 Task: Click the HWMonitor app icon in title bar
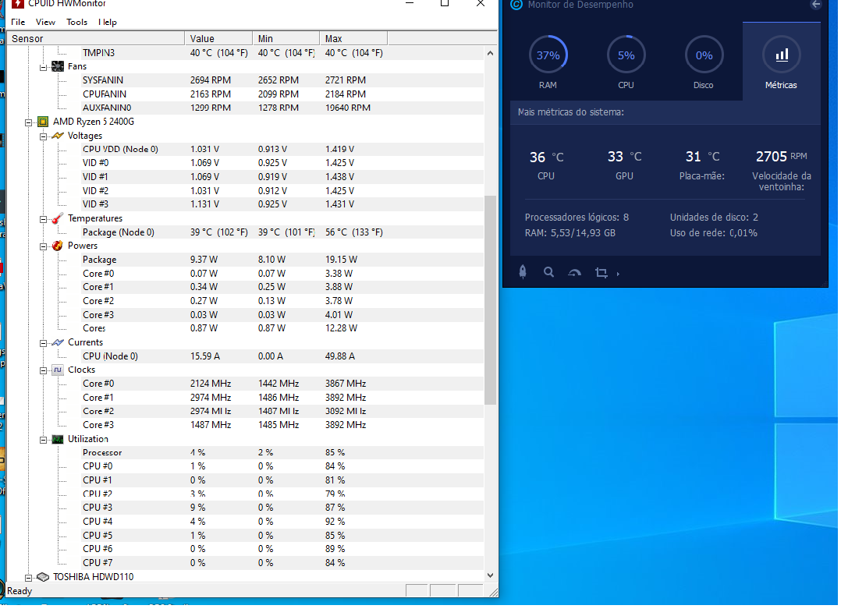pos(18,4)
